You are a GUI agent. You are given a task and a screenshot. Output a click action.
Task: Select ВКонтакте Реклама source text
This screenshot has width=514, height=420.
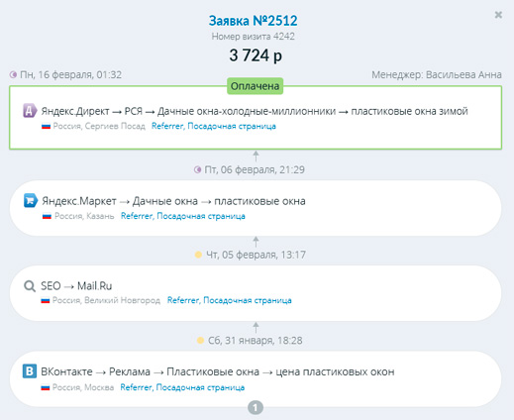point(218,371)
